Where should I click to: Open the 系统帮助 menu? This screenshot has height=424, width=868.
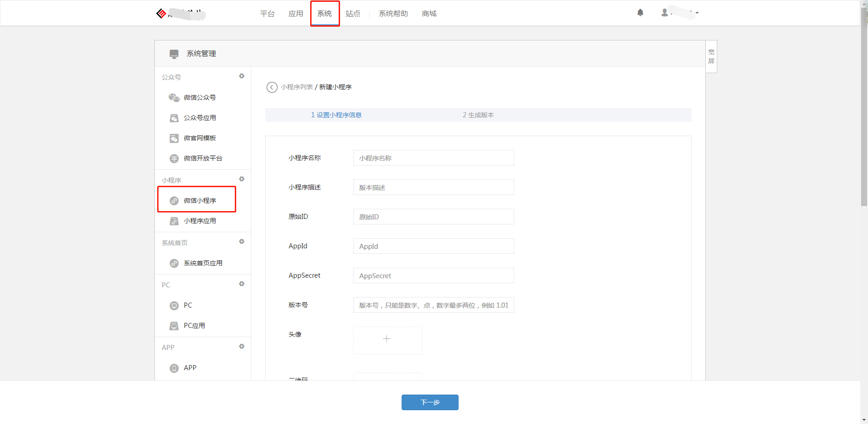(393, 13)
